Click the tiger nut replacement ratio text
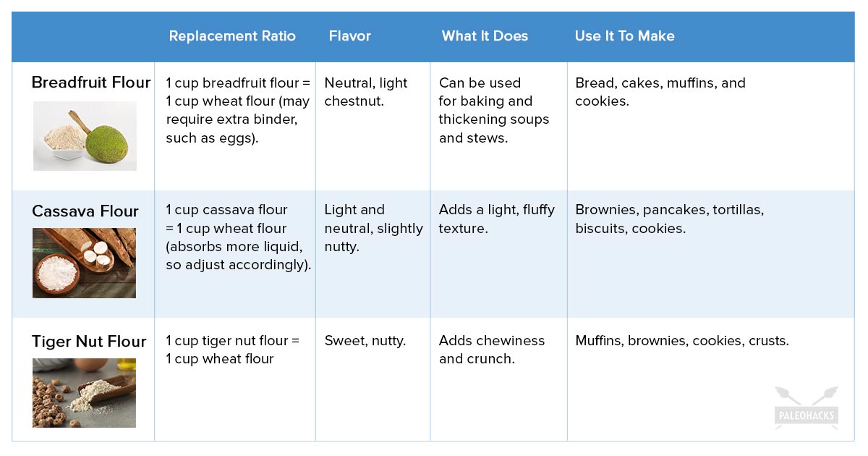This screenshot has width=868, height=456. 232,350
